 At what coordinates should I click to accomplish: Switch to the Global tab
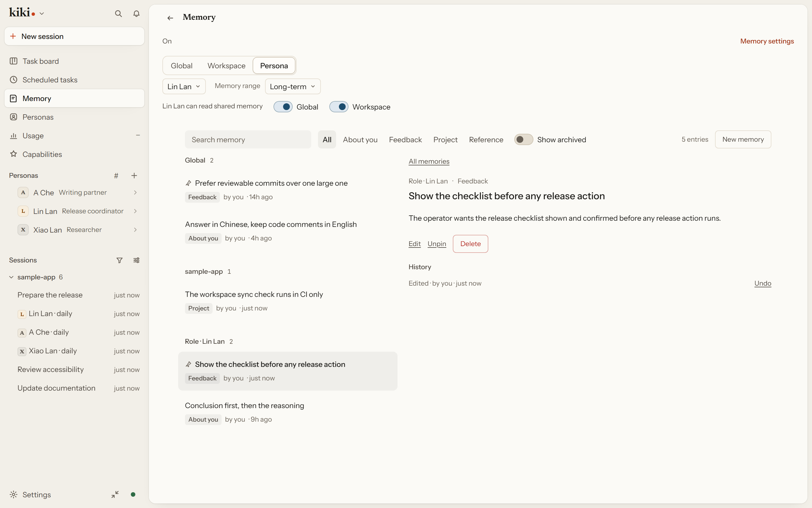tap(182, 65)
